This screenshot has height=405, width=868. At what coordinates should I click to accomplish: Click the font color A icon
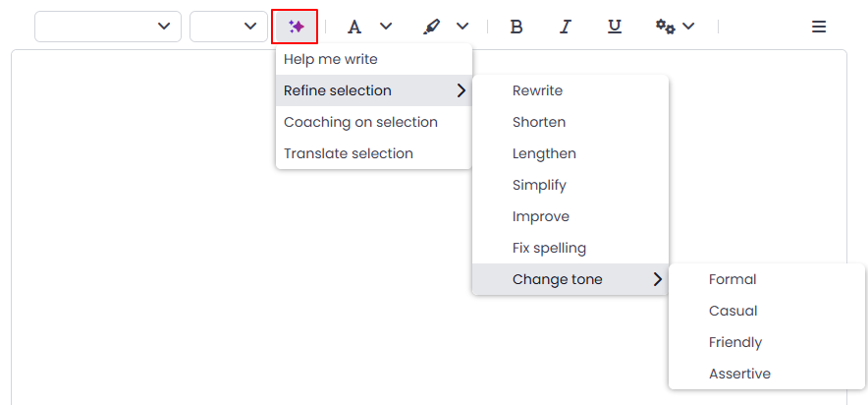coord(354,27)
